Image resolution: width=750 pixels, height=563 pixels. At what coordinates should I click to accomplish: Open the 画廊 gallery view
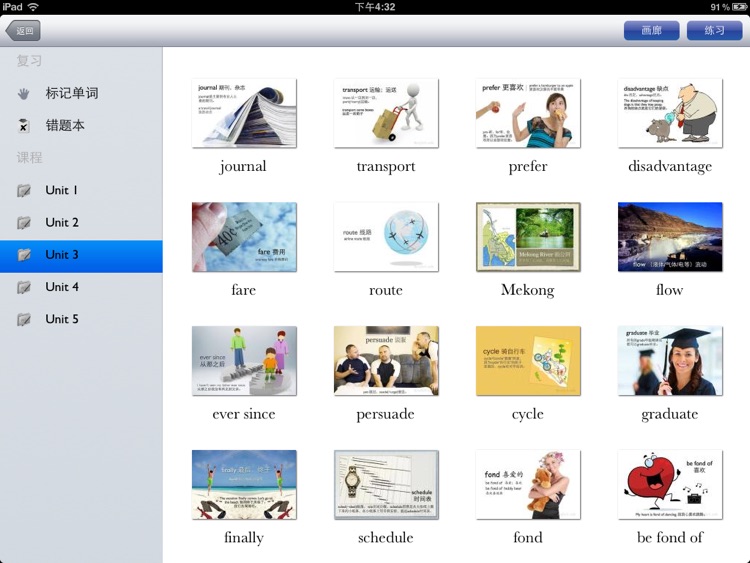651,31
